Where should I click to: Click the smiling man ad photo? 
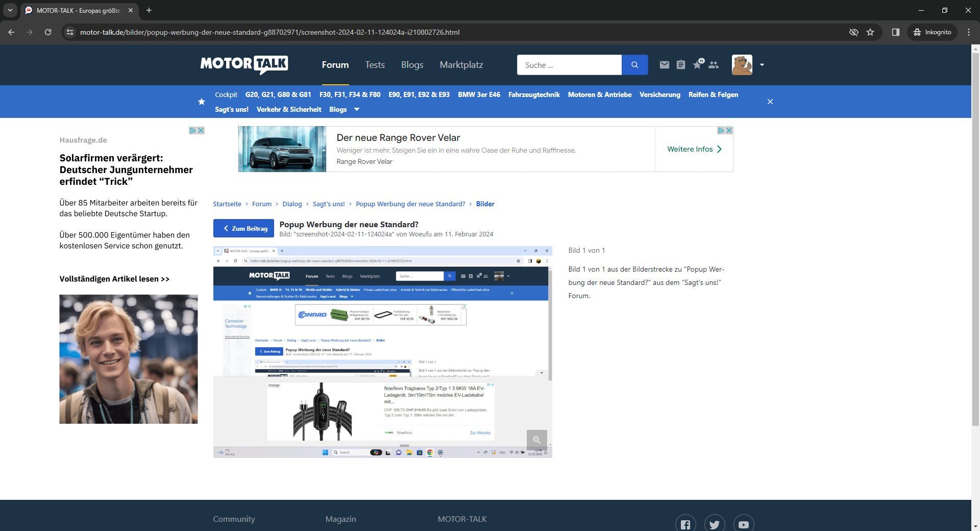[129, 359]
